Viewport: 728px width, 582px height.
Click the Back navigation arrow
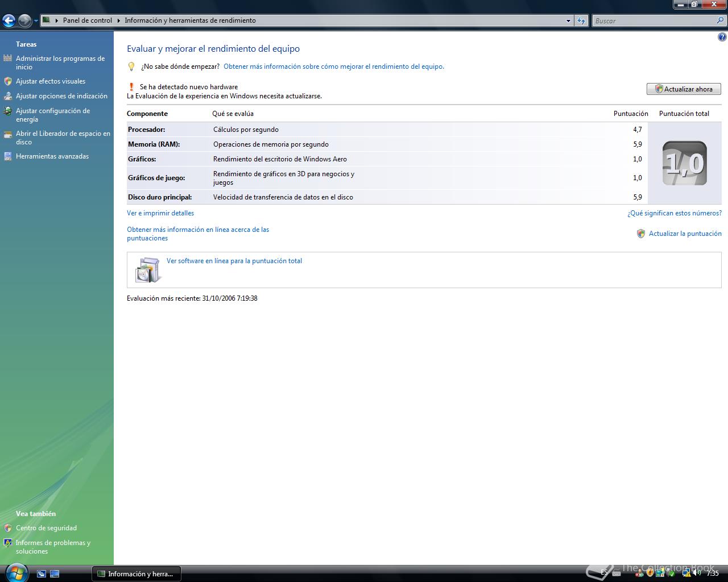point(9,21)
